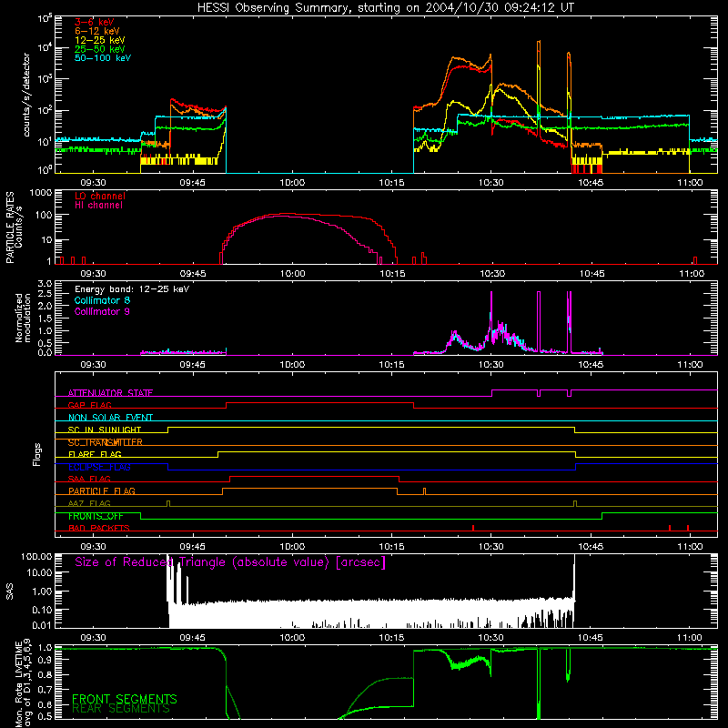The height and width of the screenshot is (728, 728).
Task: Click the 09:45 tick label under modulation panel
Action: click(193, 365)
